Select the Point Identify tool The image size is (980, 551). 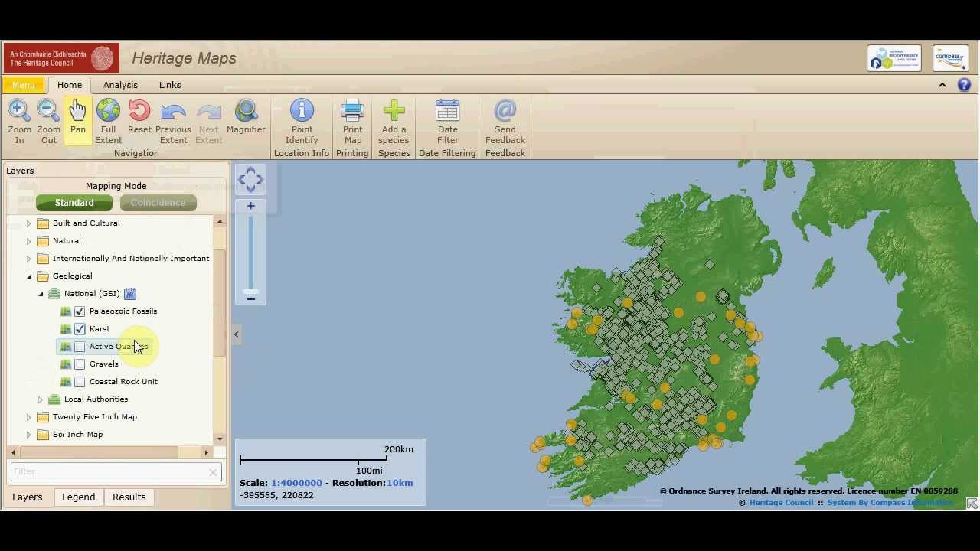tap(302, 121)
